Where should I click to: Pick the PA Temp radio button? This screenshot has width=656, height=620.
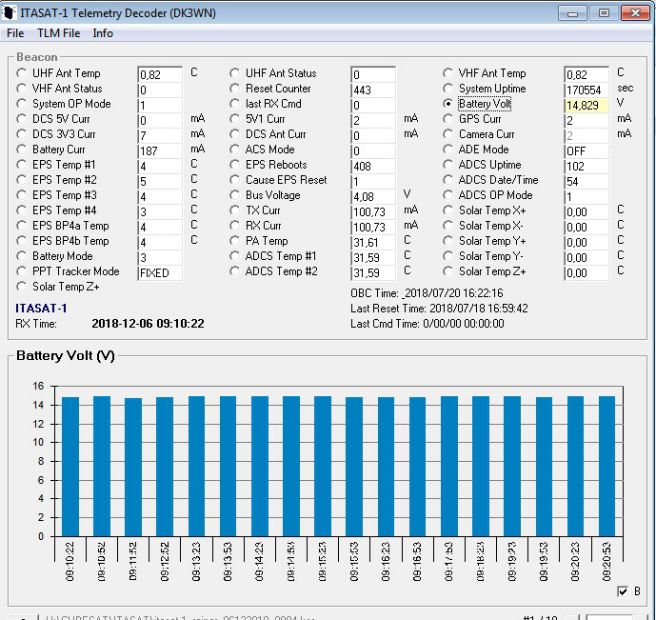tap(236, 241)
